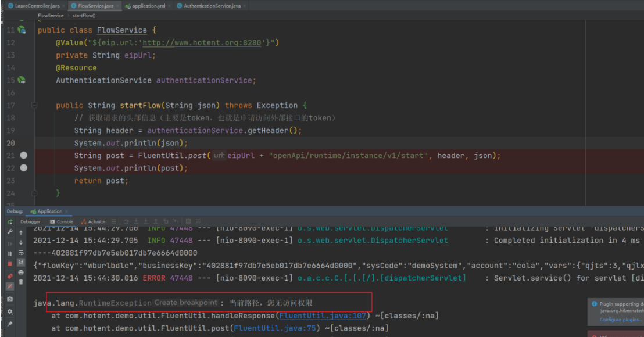Click the fold marker at line 24
This screenshot has width=644, height=337.
coord(34,193)
